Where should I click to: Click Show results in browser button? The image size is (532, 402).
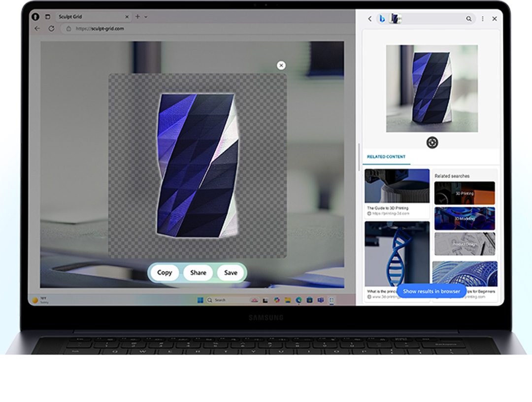coord(431,292)
